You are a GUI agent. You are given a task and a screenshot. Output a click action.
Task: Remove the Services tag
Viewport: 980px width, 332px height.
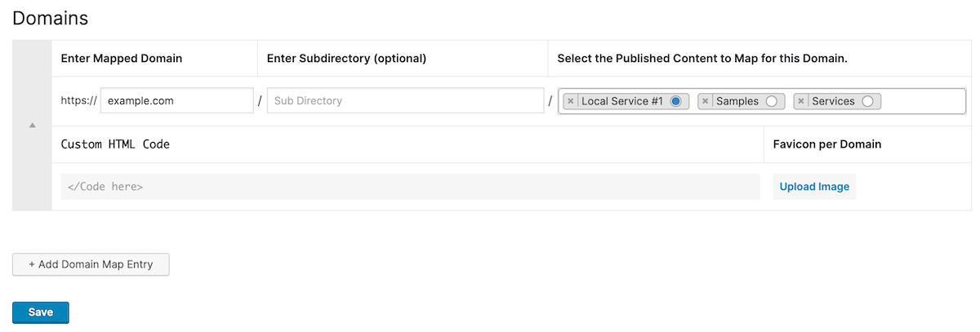point(801,101)
